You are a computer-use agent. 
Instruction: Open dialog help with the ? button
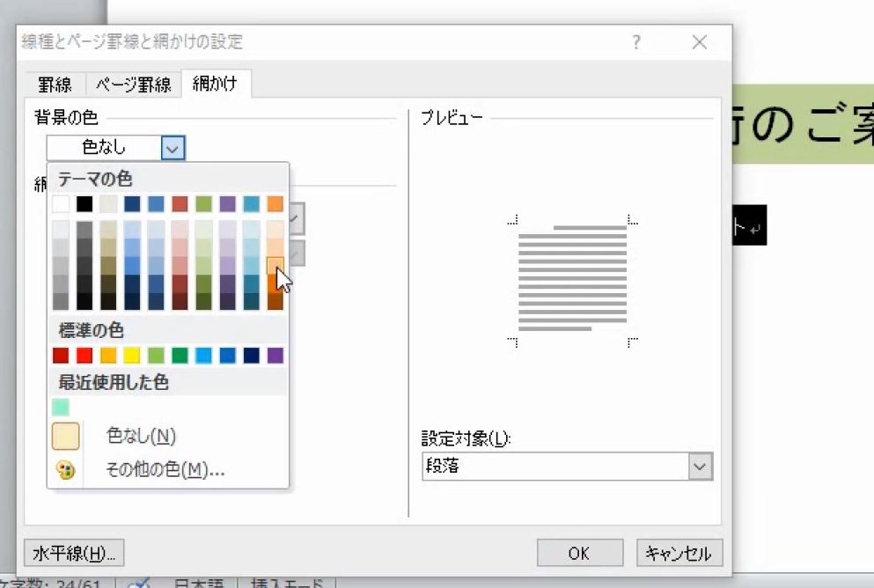point(636,41)
